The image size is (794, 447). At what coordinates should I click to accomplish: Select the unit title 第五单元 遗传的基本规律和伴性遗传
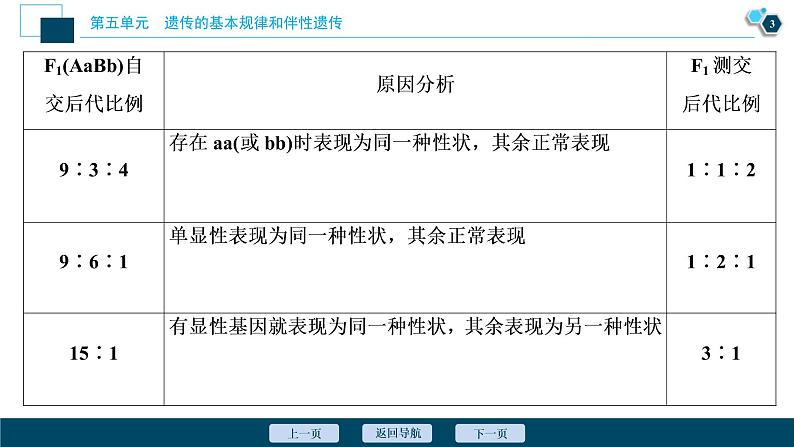point(216,23)
